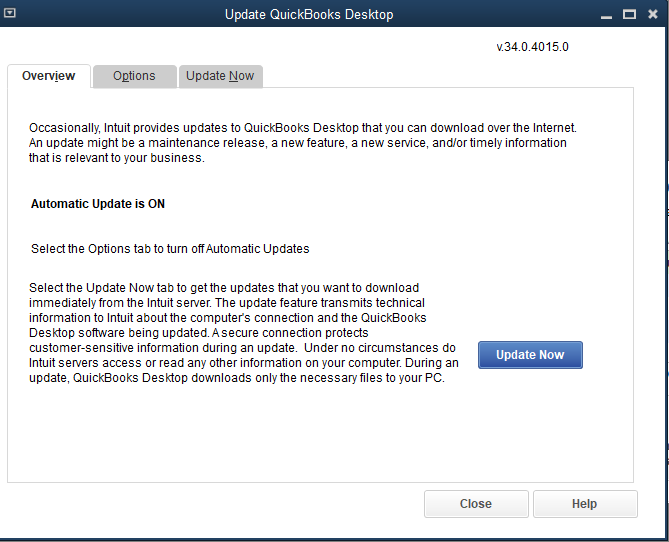Close window using the X icon
This screenshot has height=542, width=669.
click(x=653, y=14)
